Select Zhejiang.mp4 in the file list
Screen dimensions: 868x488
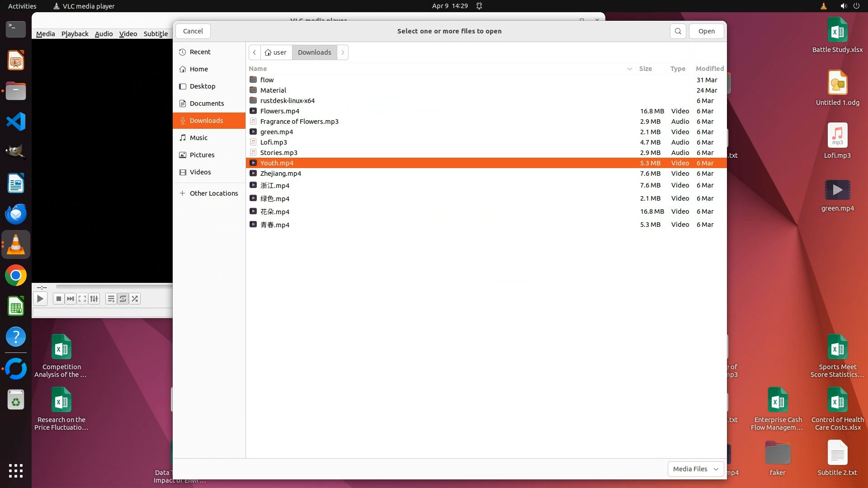coord(280,174)
